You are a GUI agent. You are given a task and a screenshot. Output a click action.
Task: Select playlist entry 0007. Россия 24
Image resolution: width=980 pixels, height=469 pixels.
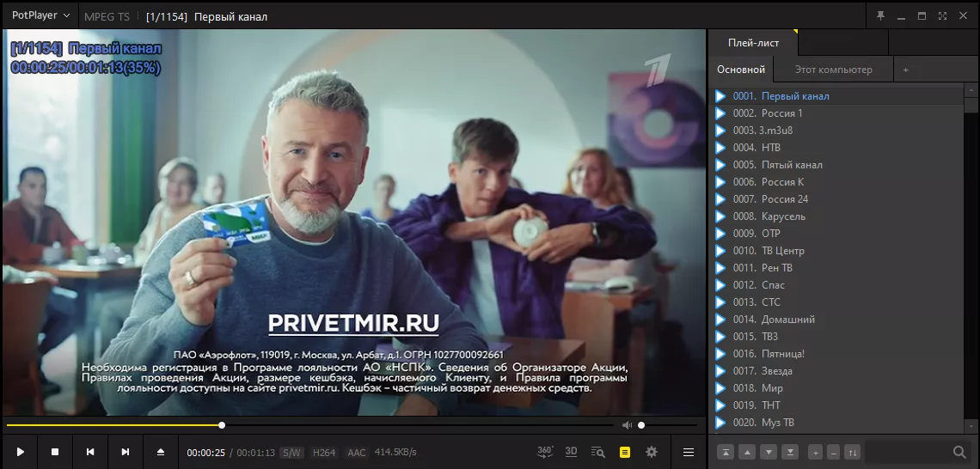(x=837, y=199)
